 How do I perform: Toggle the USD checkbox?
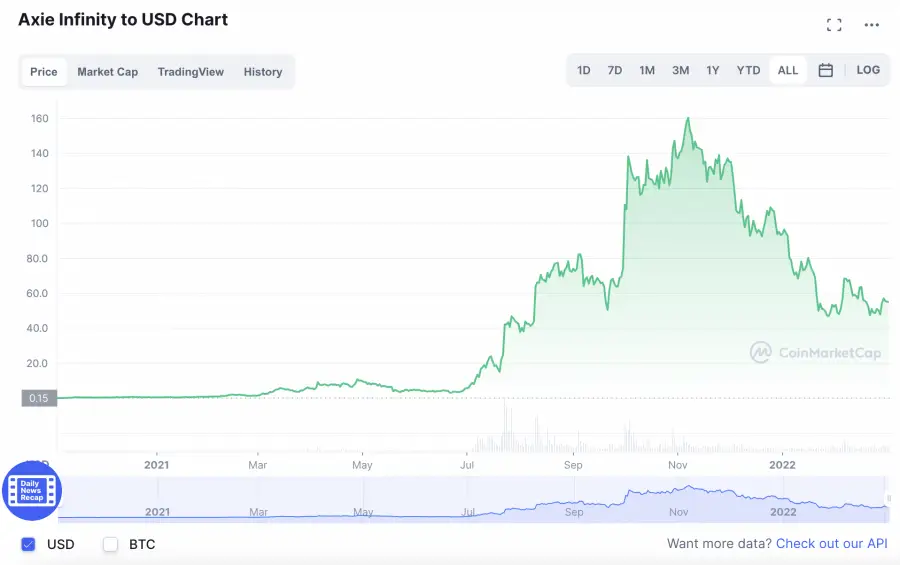coord(28,545)
